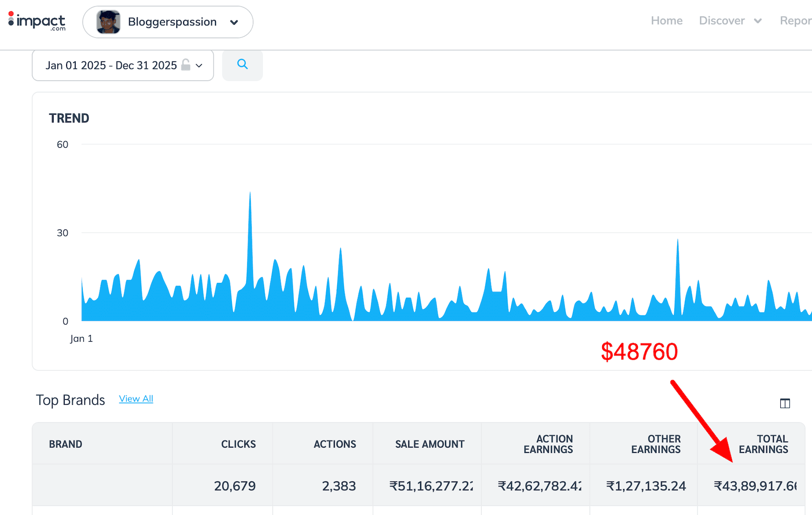This screenshot has height=515, width=812.
Task: Expand the date range dropdown arrow
Action: pos(199,66)
